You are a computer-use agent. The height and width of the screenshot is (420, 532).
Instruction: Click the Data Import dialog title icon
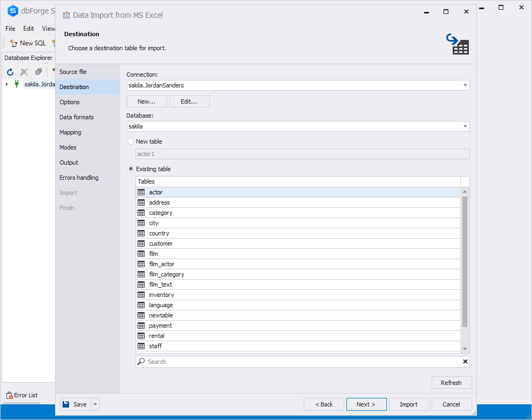(66, 15)
